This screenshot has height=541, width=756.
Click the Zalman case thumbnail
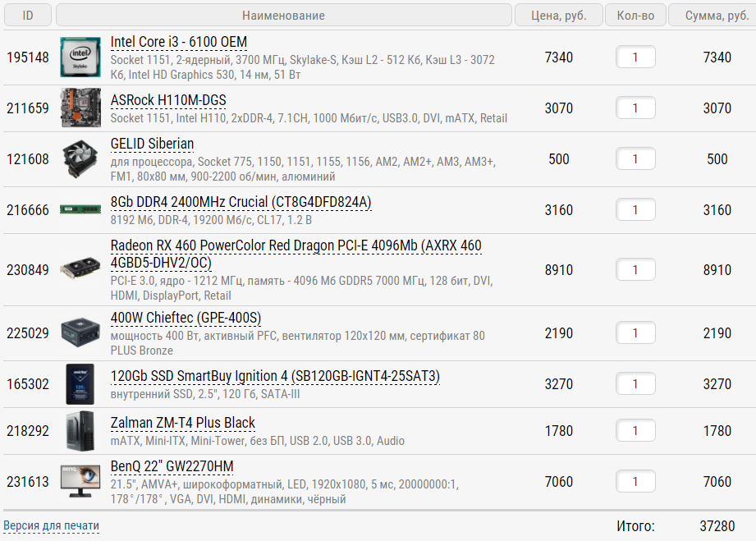80,430
